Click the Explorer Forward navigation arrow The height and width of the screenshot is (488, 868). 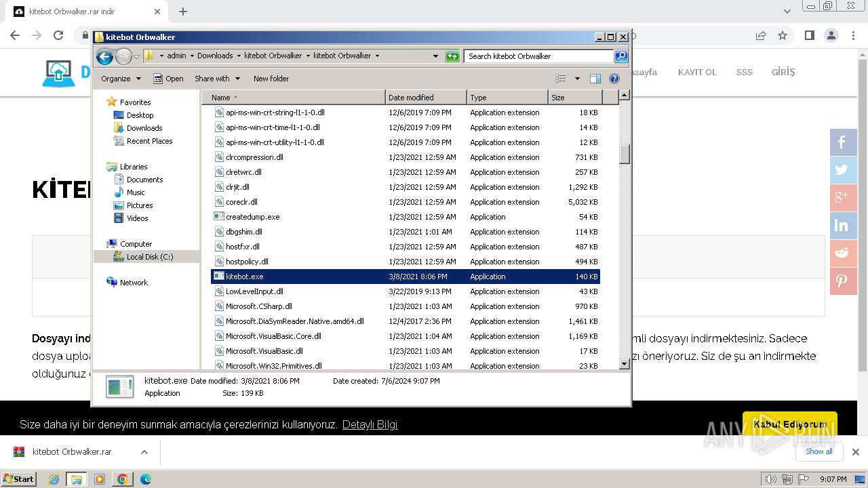click(123, 56)
